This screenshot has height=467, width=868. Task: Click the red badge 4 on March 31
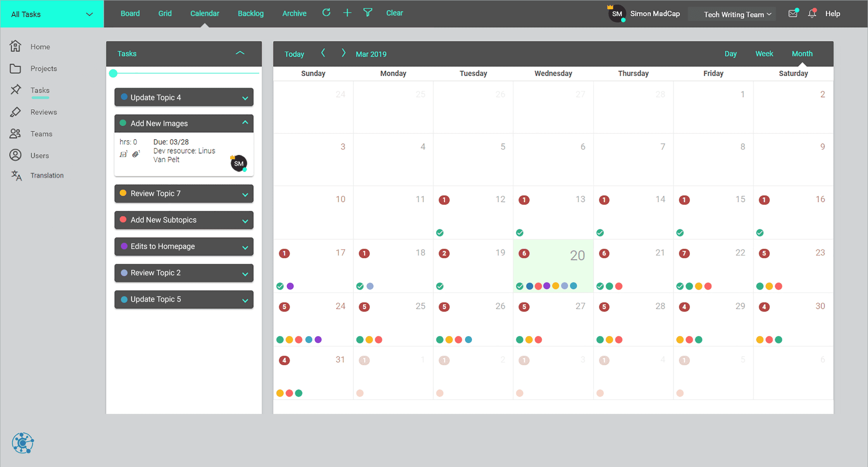(284, 360)
